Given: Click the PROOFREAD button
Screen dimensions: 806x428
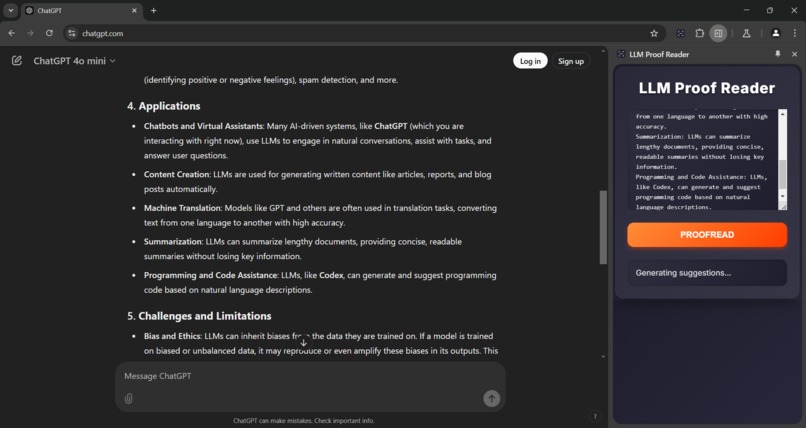Looking at the screenshot, I should tap(707, 235).
